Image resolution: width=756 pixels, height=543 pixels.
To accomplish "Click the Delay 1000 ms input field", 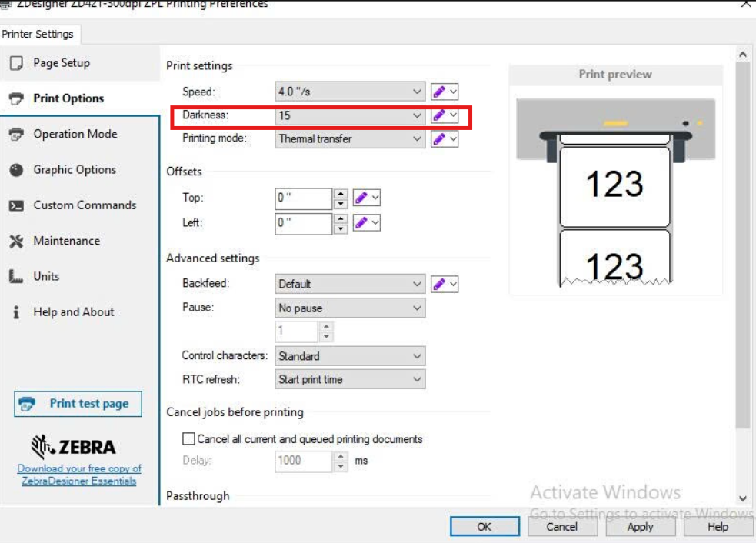I will click(x=303, y=461).
